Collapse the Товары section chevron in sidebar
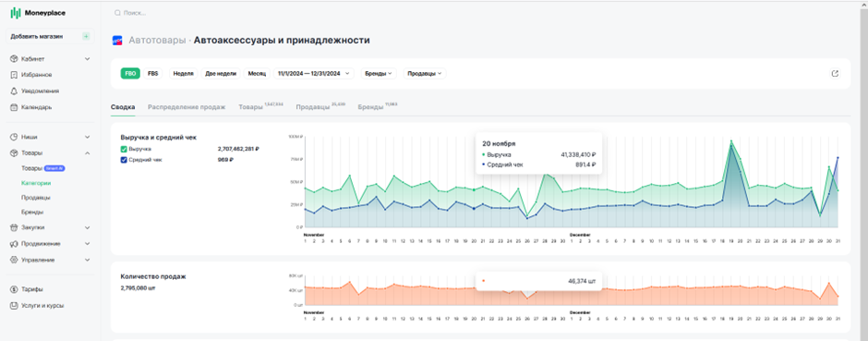 [87, 153]
